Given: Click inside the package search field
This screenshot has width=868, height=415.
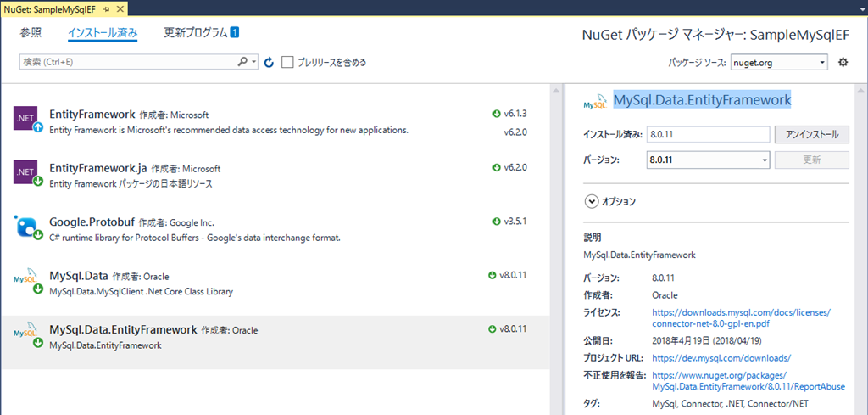Looking at the screenshot, I should tap(127, 63).
